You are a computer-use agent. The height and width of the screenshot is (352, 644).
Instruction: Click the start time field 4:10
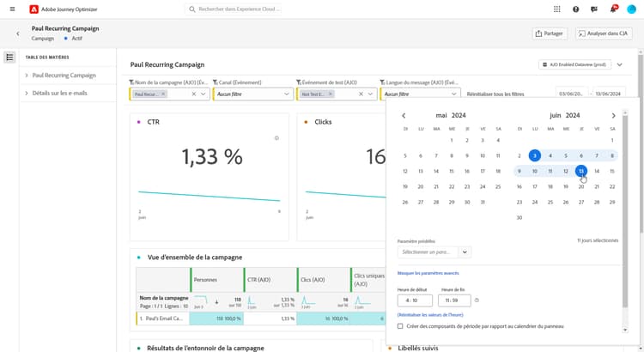[x=415, y=300]
